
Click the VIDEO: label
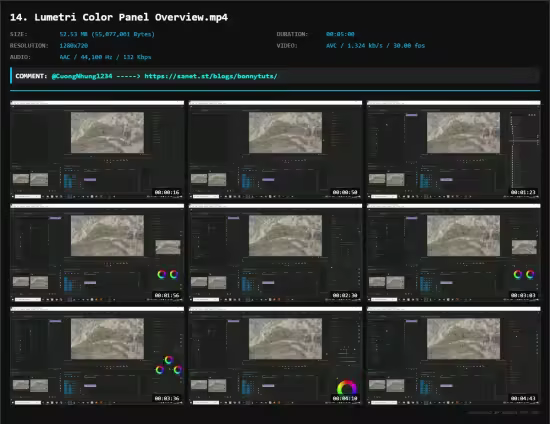(287, 46)
